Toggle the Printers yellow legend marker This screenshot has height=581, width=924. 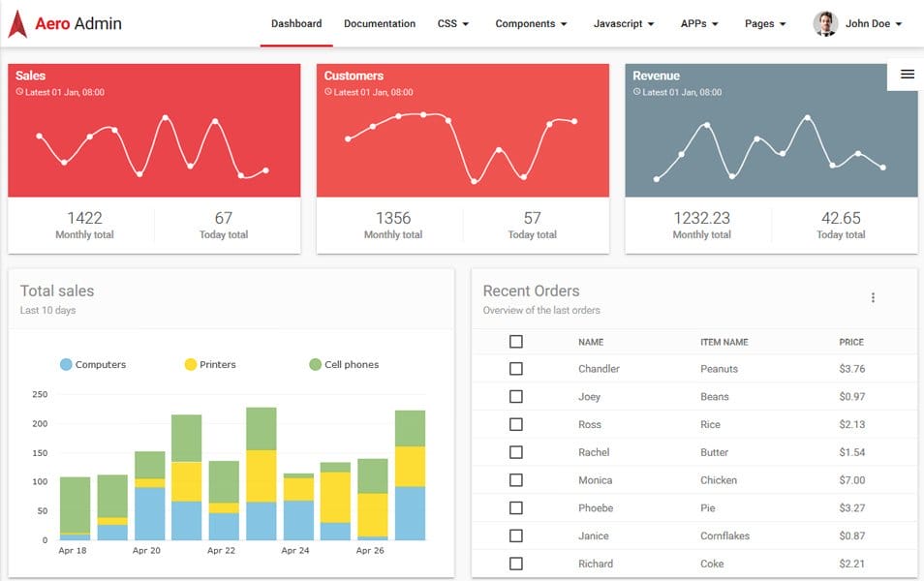pyautogui.click(x=191, y=365)
